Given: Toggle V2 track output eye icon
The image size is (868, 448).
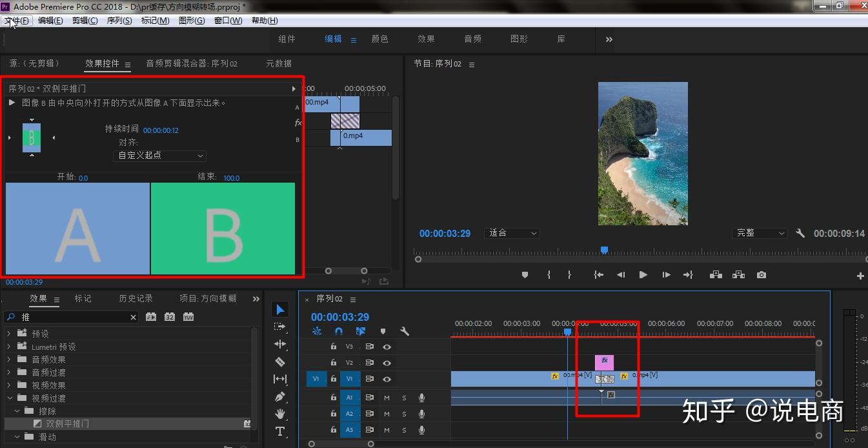Looking at the screenshot, I should tap(387, 363).
